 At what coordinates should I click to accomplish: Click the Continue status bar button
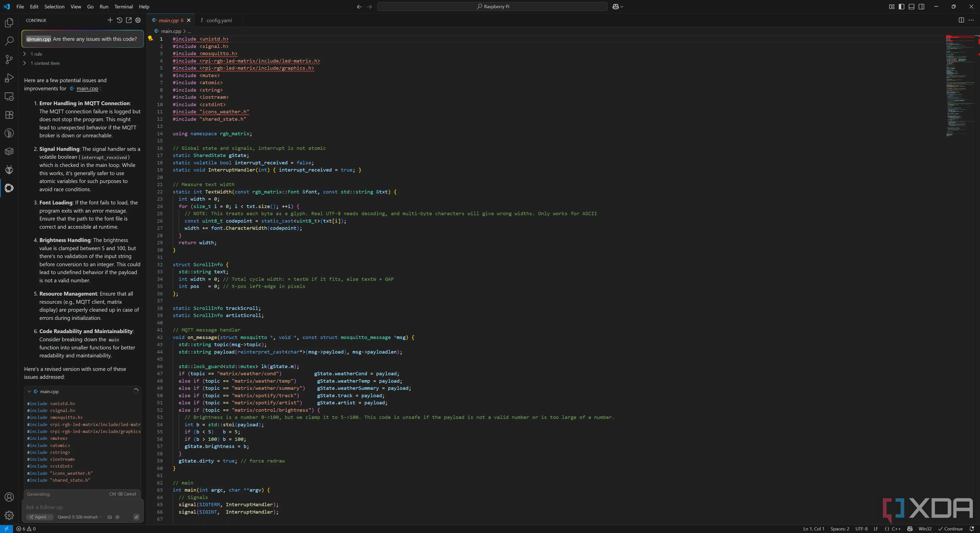point(950,529)
